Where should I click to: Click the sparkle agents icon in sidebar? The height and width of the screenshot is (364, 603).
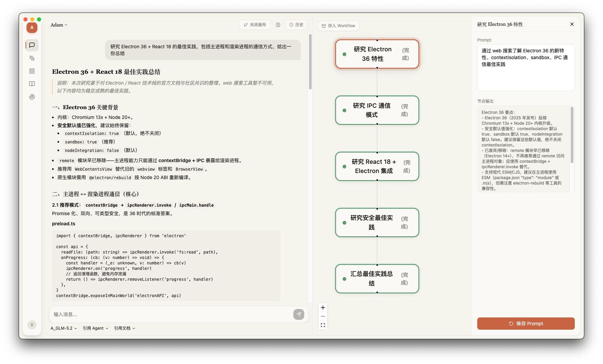32,58
